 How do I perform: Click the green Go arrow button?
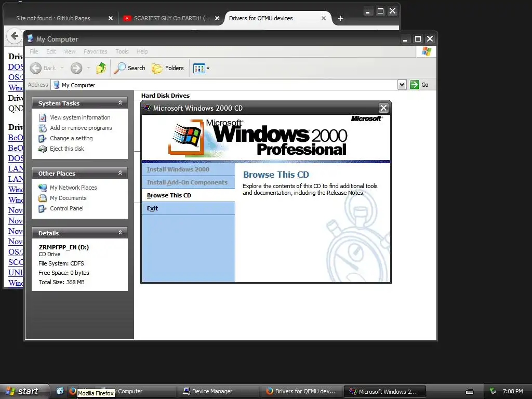pyautogui.click(x=414, y=85)
